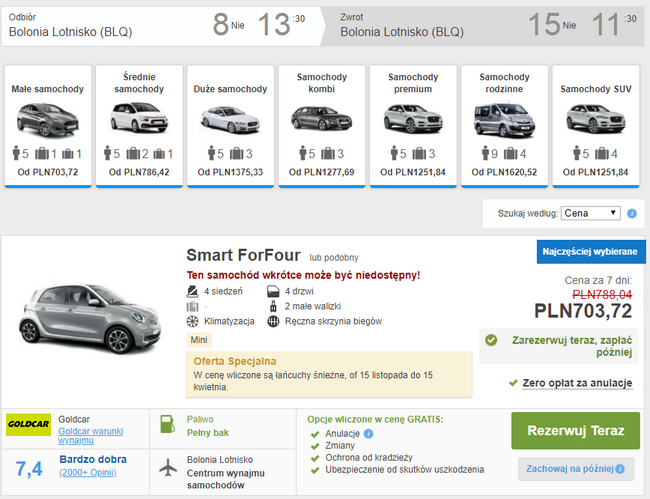Click the green checkmark beside Zarezerwuj teraz
This screenshot has height=499, width=650.
[x=491, y=340]
